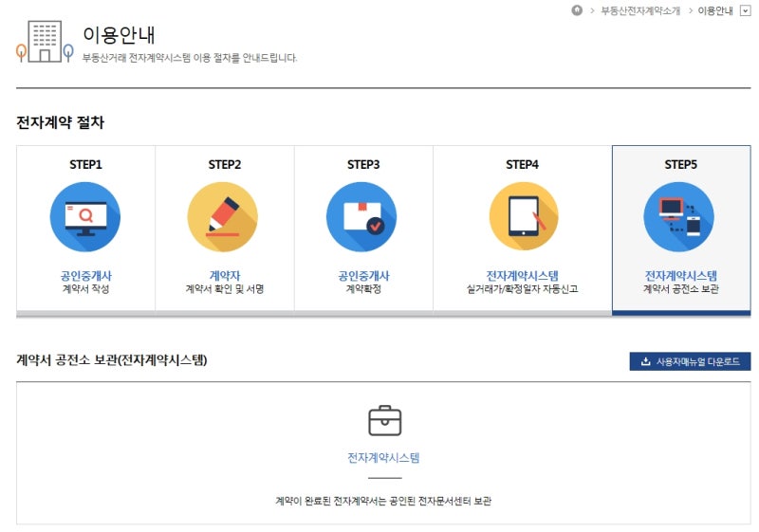The width and height of the screenshot is (759, 532).
Task: Click 계약서 확인 및 서명 text
Action: [x=225, y=288]
